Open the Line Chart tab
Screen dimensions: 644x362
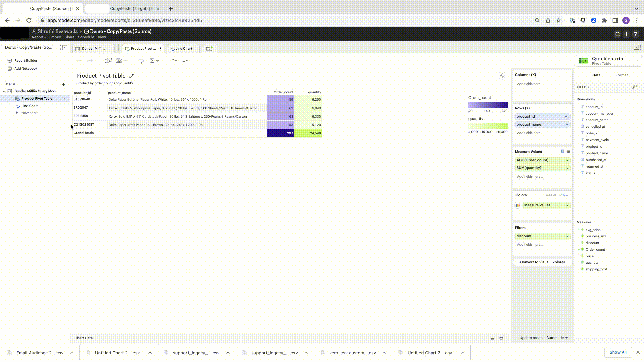click(x=183, y=49)
